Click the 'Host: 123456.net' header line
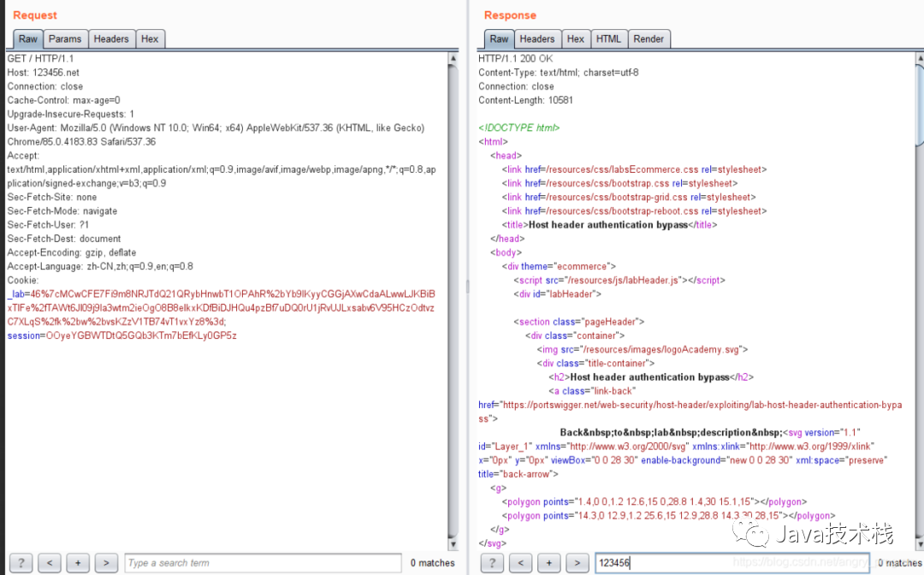Image resolution: width=924 pixels, height=575 pixels. [x=43, y=73]
